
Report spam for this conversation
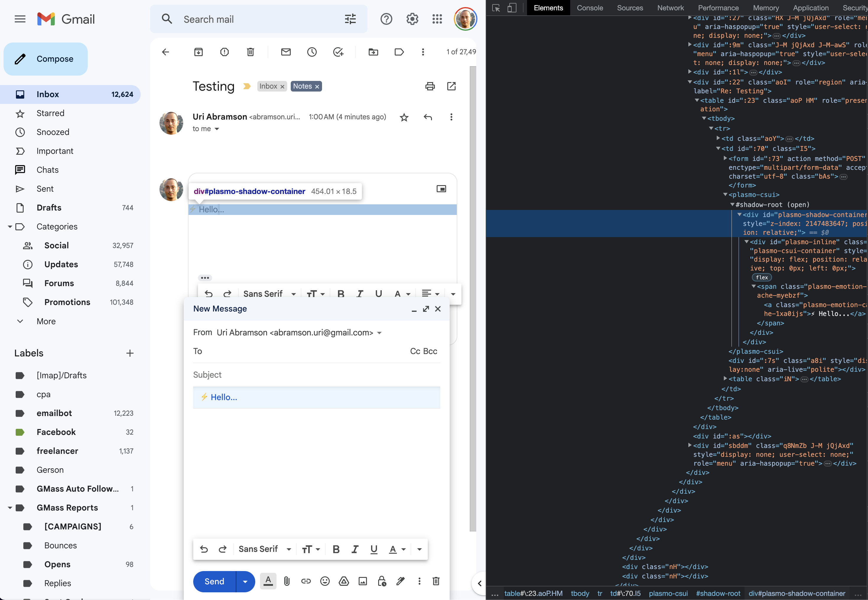click(x=224, y=52)
